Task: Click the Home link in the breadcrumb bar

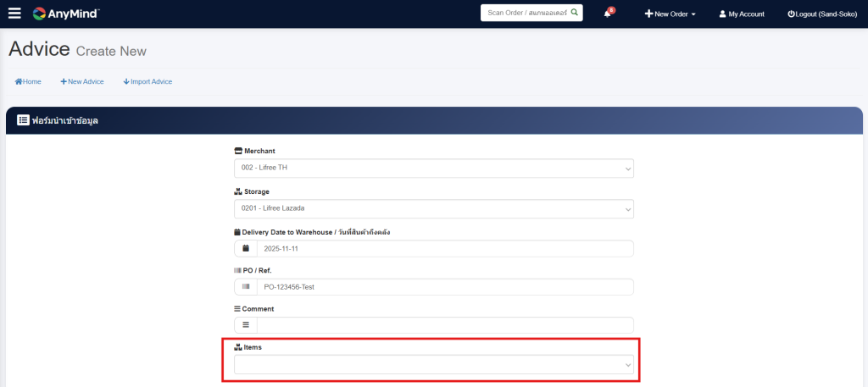Action: pyautogui.click(x=28, y=81)
